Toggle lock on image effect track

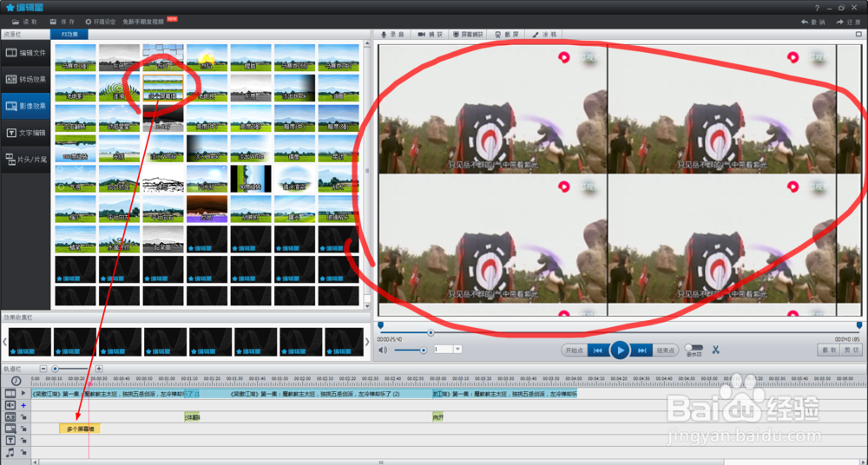coord(23,429)
